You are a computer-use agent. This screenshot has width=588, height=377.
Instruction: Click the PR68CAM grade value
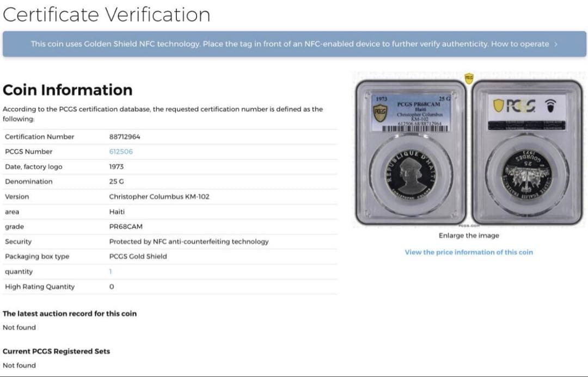(x=126, y=226)
